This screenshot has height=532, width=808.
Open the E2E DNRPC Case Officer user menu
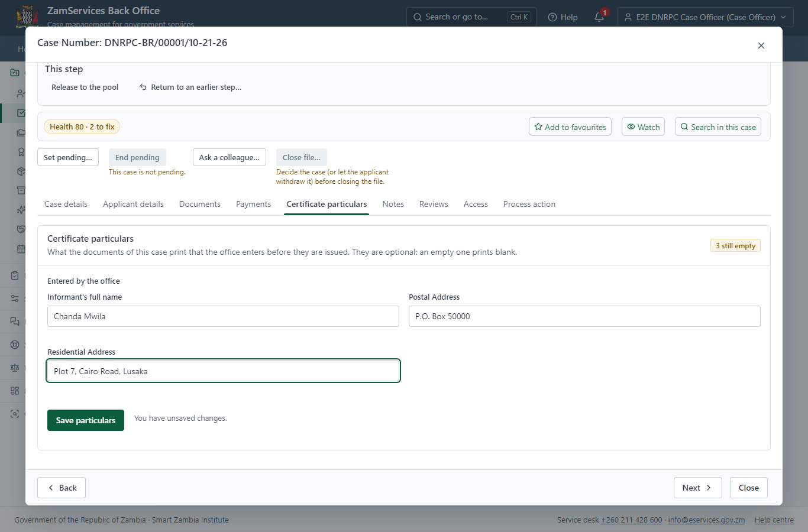click(x=705, y=17)
